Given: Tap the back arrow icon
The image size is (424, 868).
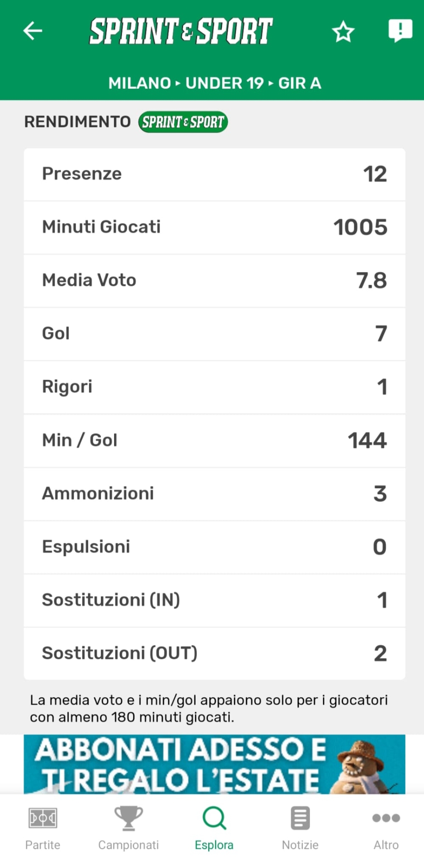Looking at the screenshot, I should (x=33, y=31).
